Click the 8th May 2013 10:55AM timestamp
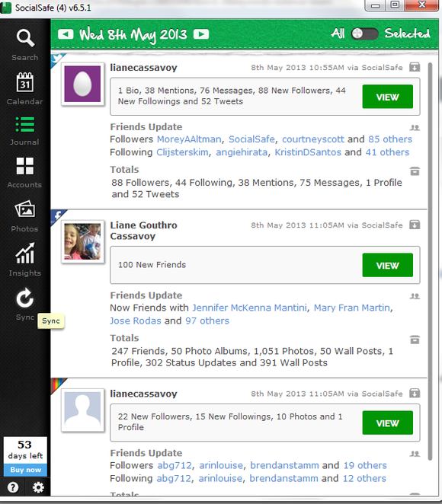The image size is (442, 504). [x=297, y=68]
